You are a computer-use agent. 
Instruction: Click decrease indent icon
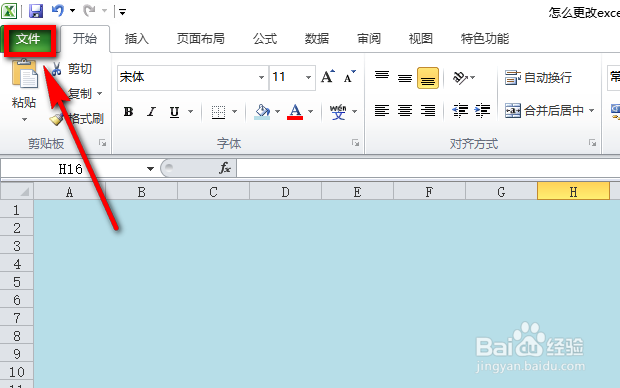pyautogui.click(x=460, y=111)
